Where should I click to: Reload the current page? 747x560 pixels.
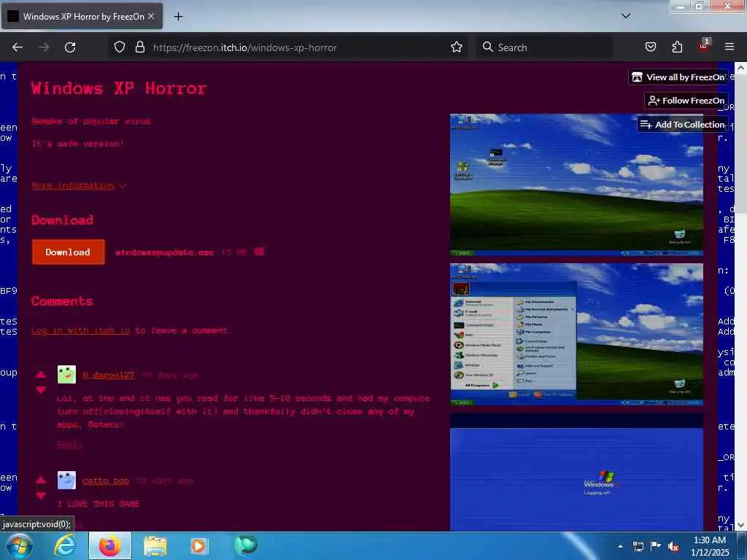[x=70, y=47]
